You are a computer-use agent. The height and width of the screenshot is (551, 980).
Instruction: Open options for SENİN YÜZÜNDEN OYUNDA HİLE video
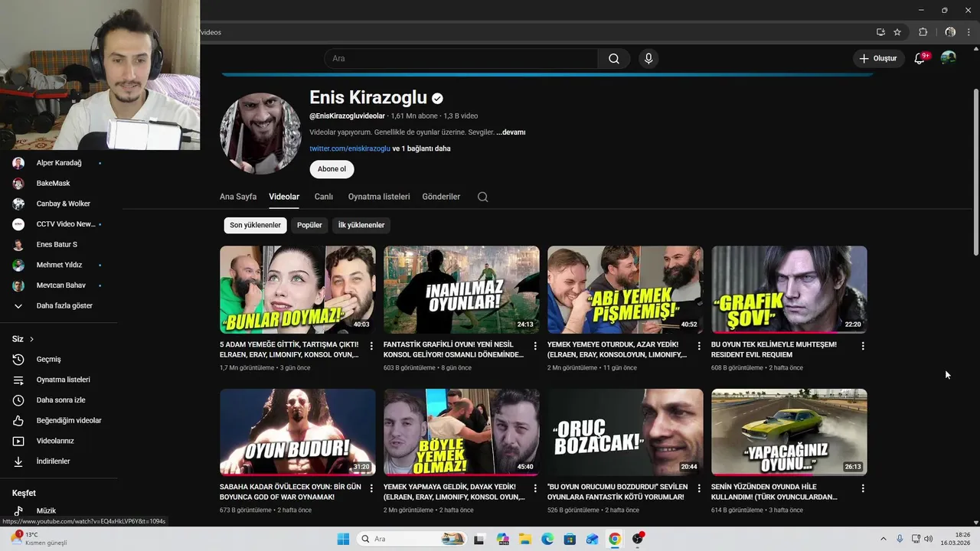coord(863,488)
